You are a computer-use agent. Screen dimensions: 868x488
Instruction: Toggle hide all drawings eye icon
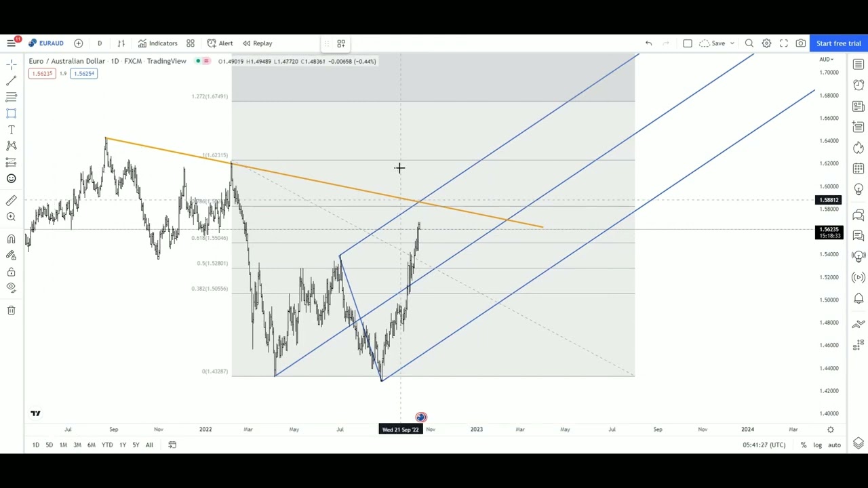[x=12, y=287]
